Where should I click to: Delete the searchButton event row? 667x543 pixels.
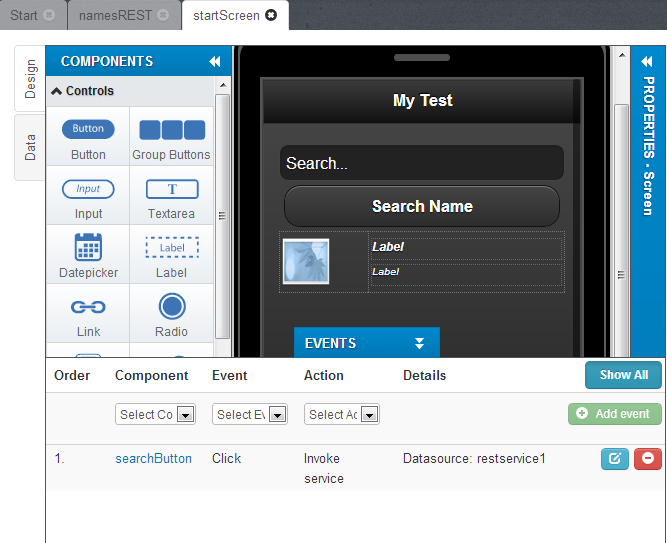[647, 459]
